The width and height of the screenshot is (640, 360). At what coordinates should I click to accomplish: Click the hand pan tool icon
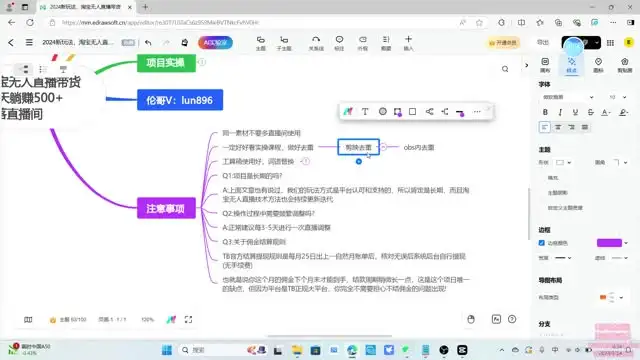tap(471, 319)
